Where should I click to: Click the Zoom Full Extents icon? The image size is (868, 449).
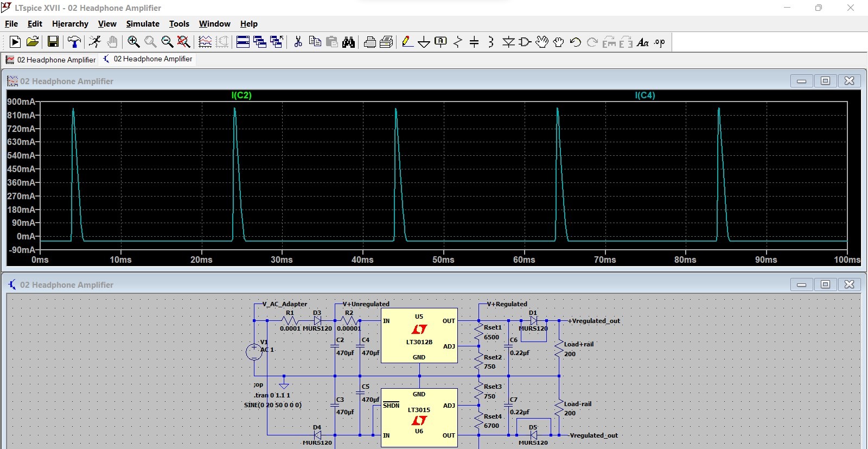(184, 42)
